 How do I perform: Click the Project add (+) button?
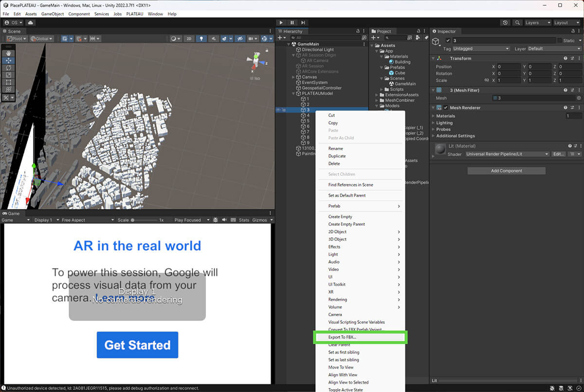(x=376, y=37)
